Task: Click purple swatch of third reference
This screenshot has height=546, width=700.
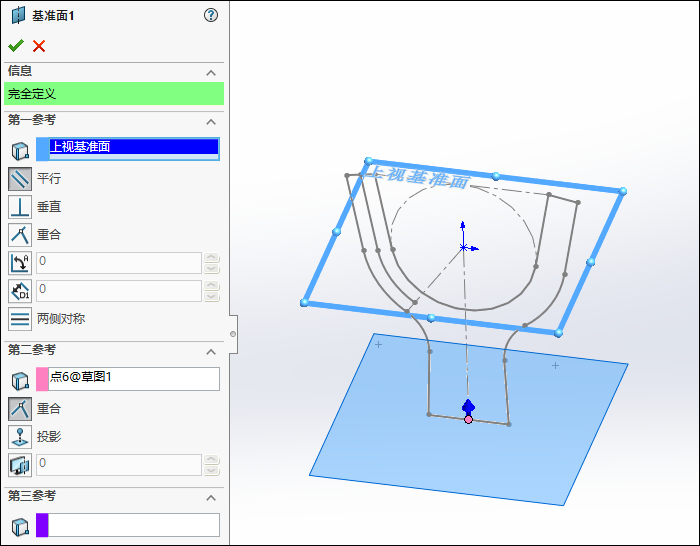Action: pos(42,525)
